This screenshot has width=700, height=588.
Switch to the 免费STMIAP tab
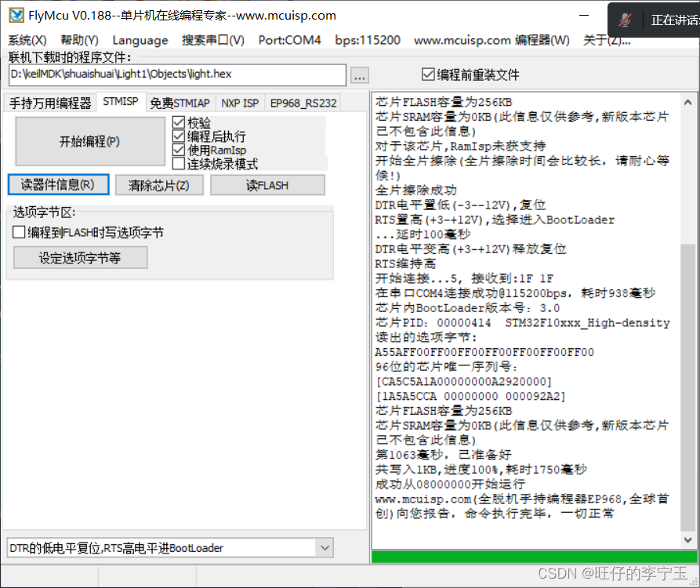(180, 102)
